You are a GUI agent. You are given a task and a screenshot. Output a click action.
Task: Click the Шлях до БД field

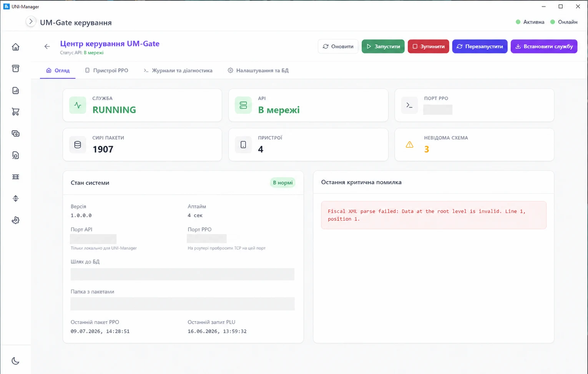pos(183,274)
